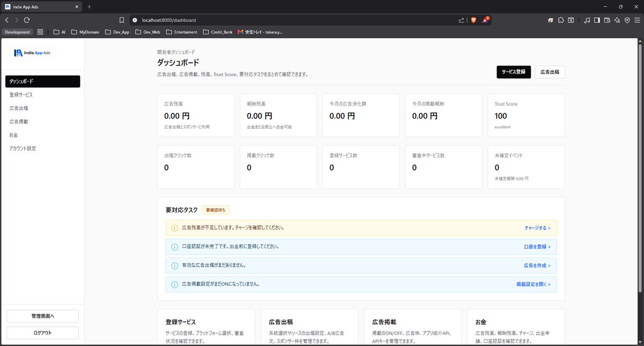Viewport: 644px width, 346px height.
Task: Click the Indie App Ads sidebar logo
Action: point(32,53)
